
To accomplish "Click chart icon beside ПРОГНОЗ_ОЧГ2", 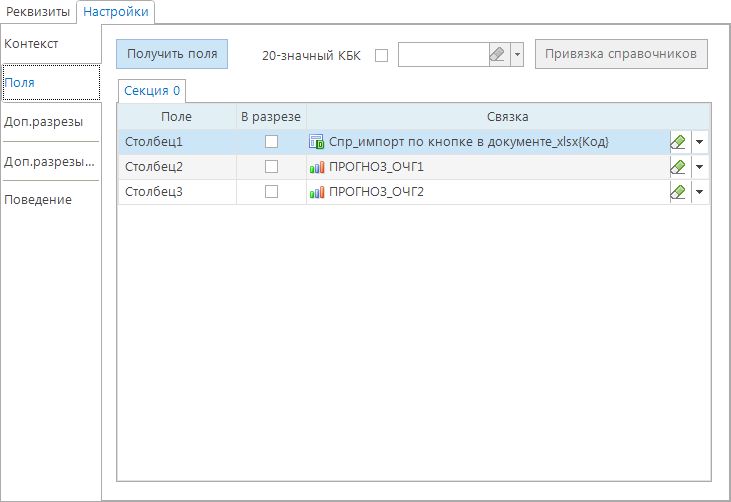I will coord(317,191).
